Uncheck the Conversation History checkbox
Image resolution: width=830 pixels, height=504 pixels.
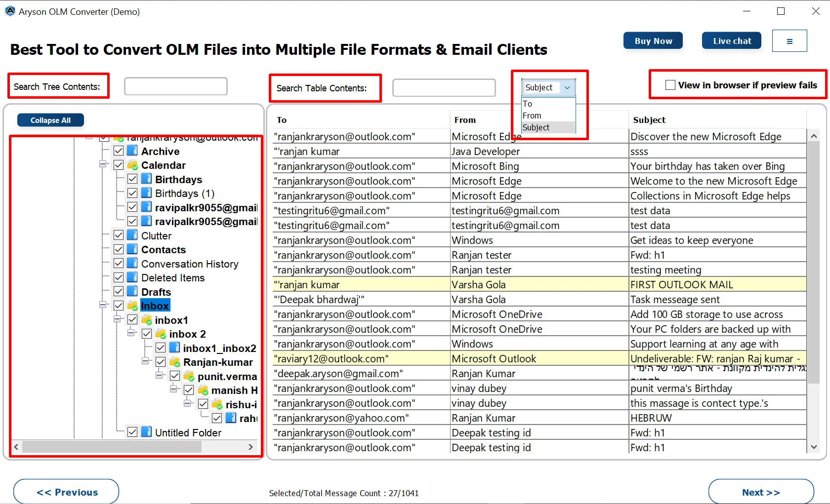point(119,264)
